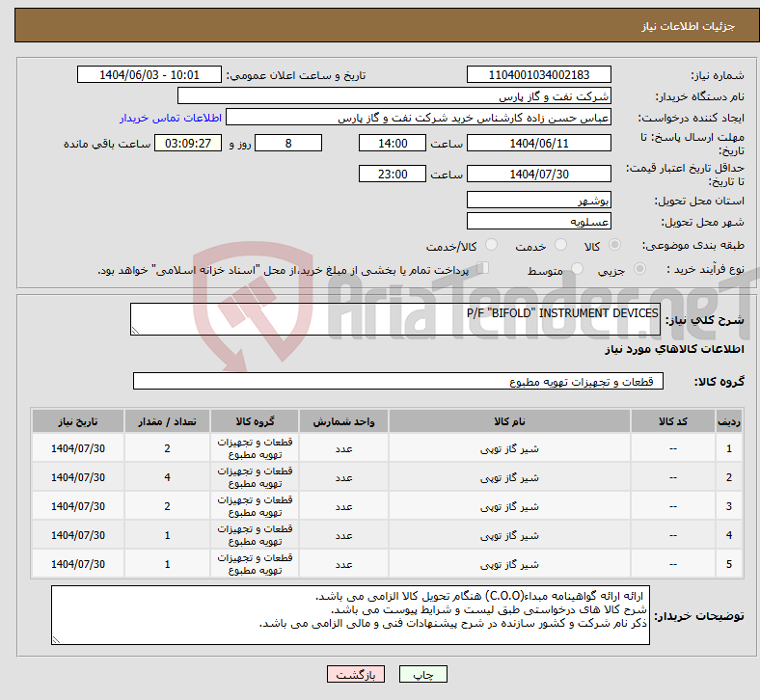The image size is (760, 700).
Task: Click the announcement date field 1404/06/03 - 10:01
Action: pos(149,74)
